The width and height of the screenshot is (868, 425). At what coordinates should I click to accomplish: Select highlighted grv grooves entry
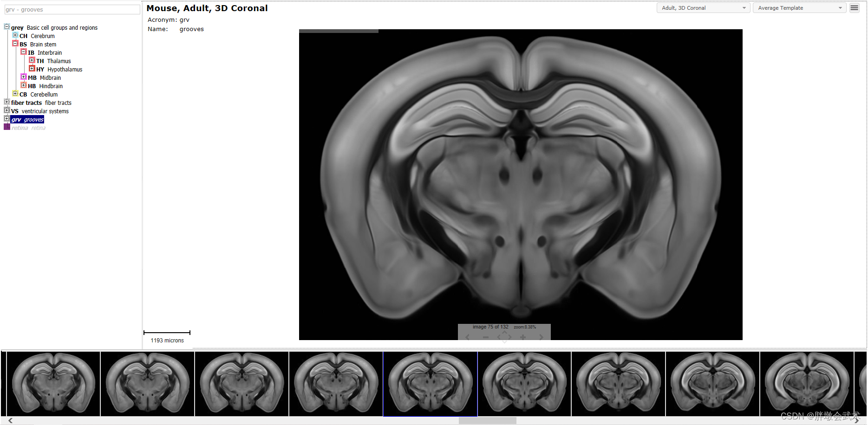27,120
